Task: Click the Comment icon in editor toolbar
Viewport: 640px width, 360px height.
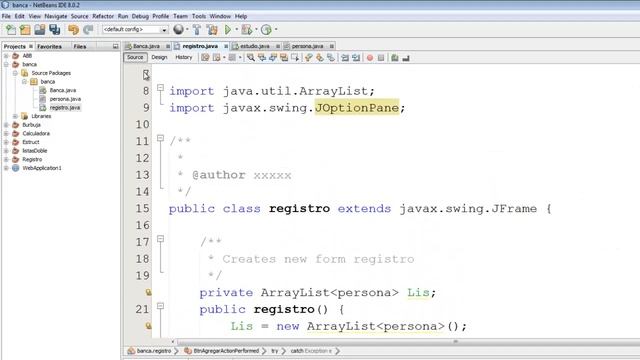Action: 395,58
